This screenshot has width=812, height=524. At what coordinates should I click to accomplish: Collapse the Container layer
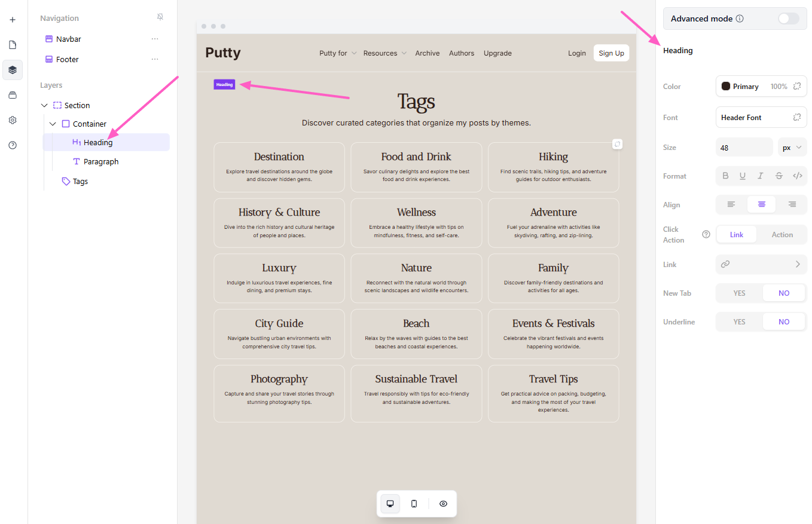pos(53,124)
